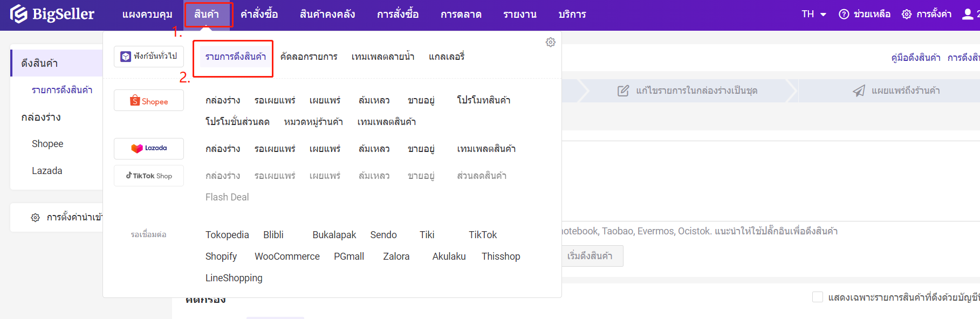
Task: Select เทมเพลตลายน้ำ in the dropdown menu
Action: point(383,57)
